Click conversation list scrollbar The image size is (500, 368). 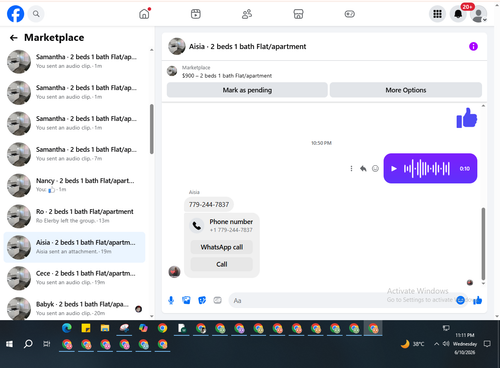pos(152,129)
